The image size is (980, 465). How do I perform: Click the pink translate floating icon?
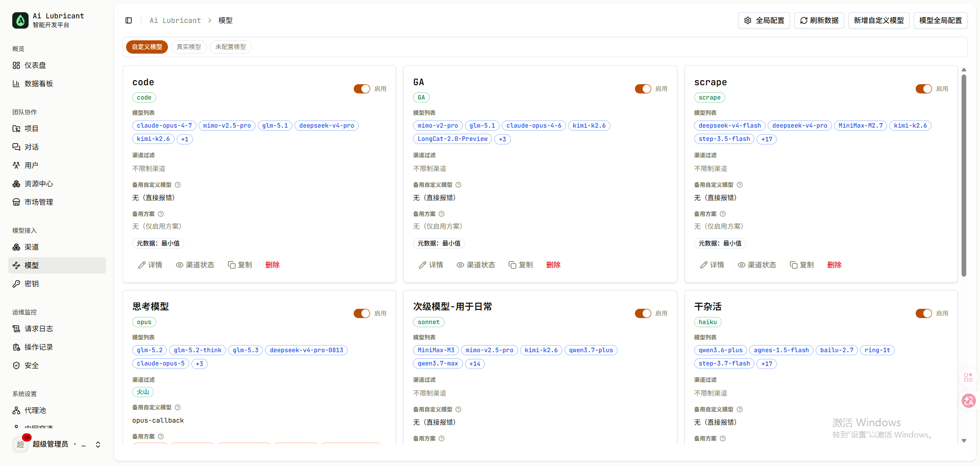968,401
